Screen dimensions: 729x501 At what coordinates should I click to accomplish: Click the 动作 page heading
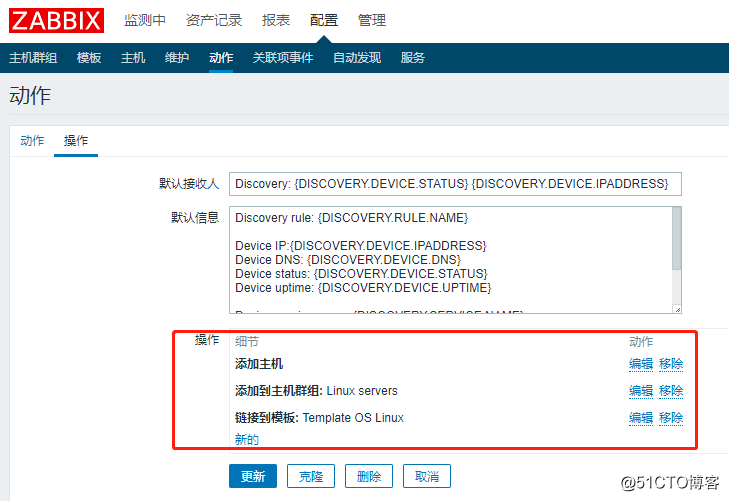coord(30,95)
